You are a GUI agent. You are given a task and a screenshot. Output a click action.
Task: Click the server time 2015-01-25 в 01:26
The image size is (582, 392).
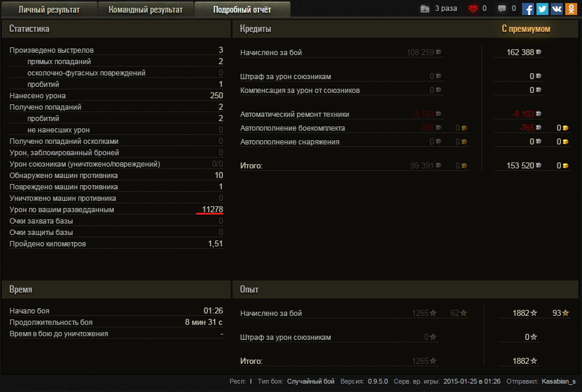(x=472, y=382)
